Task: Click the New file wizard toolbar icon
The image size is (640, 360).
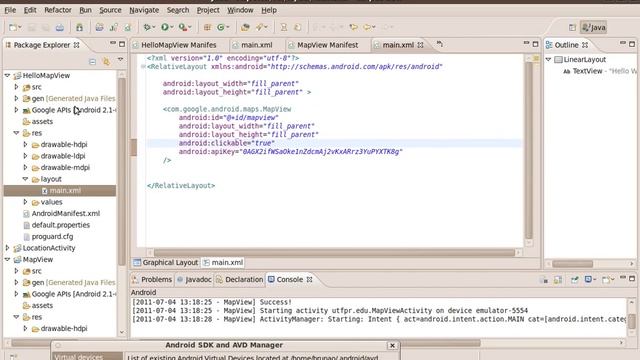Action: (13, 27)
